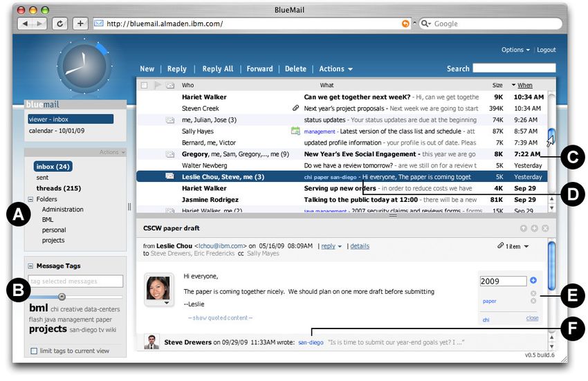The image size is (588, 381).
Task: Click the projects tag in the tag cloud
Action: (48, 329)
